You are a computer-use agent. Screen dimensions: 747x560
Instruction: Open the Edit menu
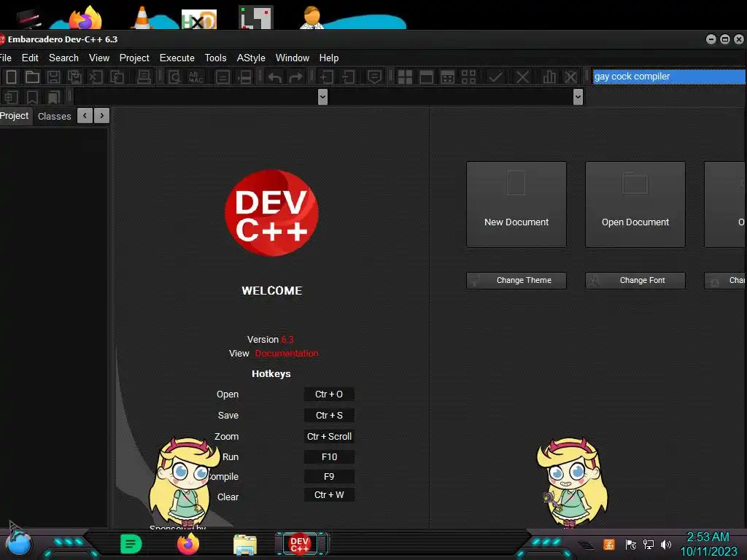(30, 58)
